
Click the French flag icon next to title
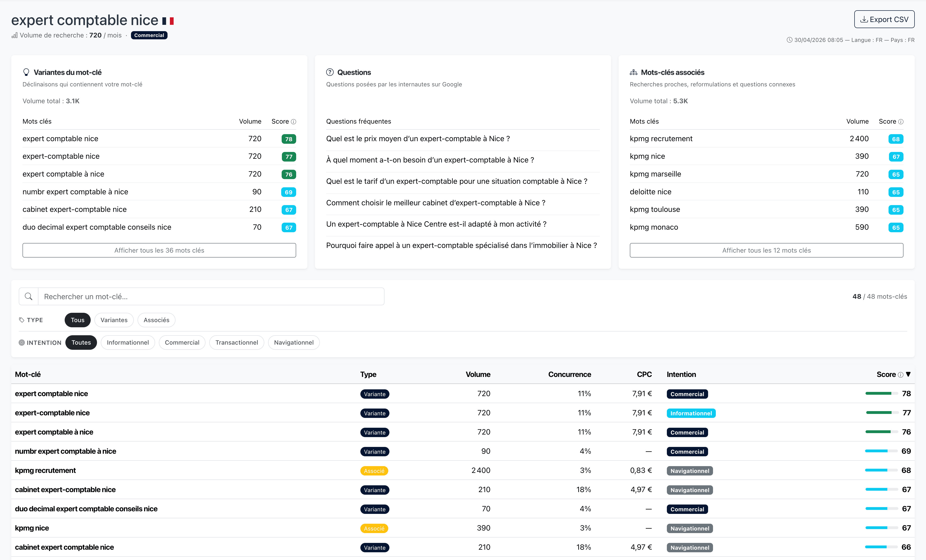[x=168, y=21]
